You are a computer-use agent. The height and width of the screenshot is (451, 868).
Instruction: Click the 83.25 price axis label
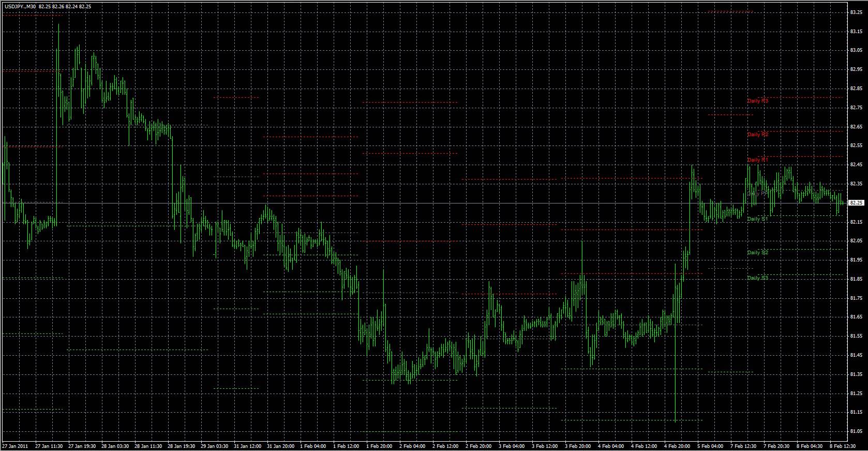[856, 13]
